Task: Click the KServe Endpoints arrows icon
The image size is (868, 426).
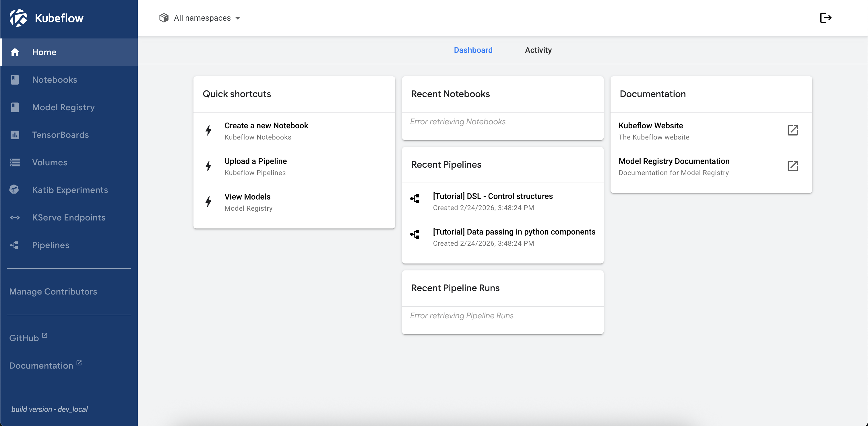Action: click(x=15, y=218)
